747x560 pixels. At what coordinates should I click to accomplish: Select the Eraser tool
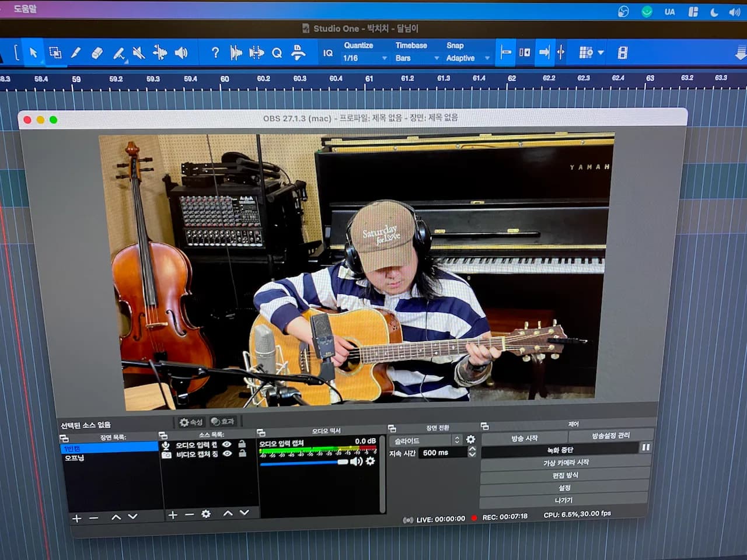click(97, 53)
